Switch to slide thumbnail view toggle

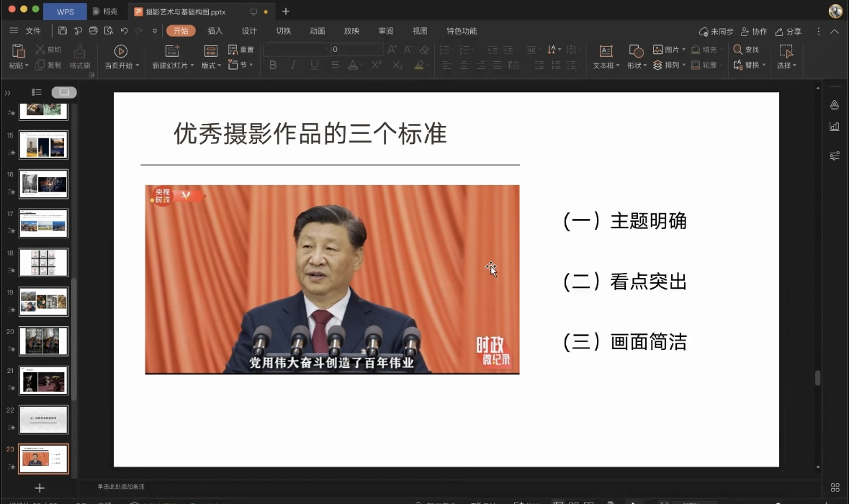64,92
